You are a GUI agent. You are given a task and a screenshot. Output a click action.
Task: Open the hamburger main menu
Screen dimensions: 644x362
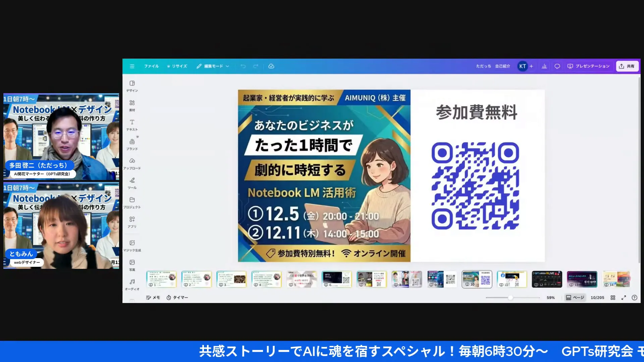coord(132,66)
